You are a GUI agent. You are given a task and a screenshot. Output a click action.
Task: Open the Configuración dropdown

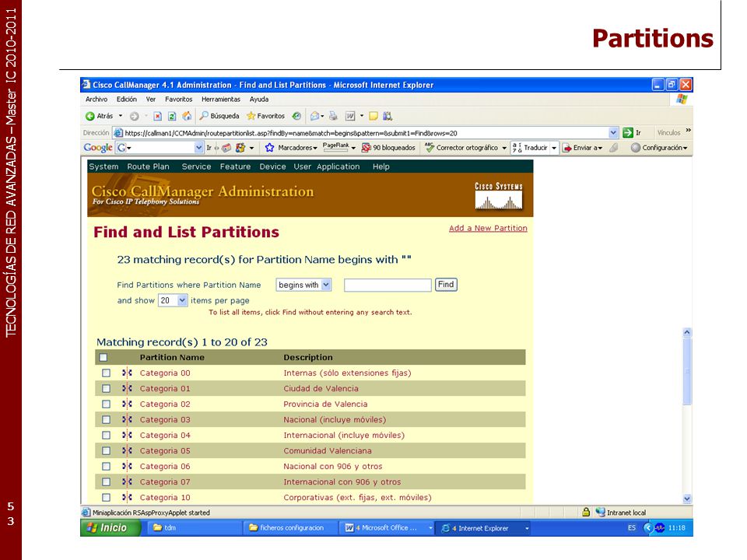point(659,148)
